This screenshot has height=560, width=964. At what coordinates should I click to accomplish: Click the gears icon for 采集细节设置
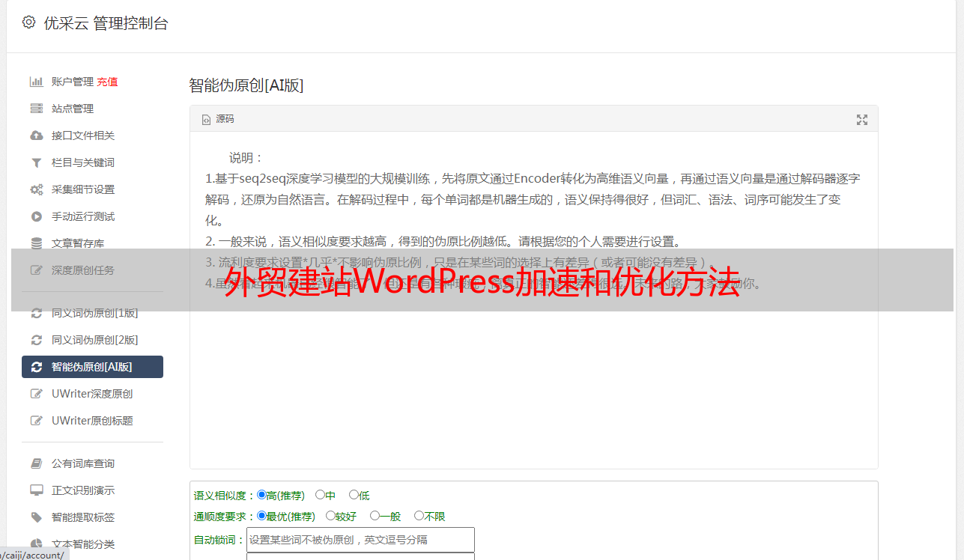point(36,189)
